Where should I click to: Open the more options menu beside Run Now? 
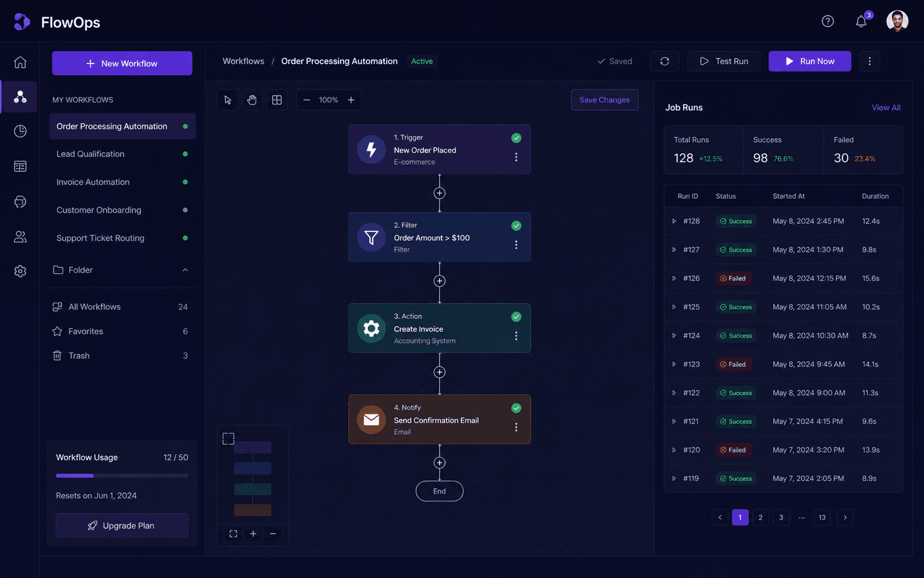869,61
